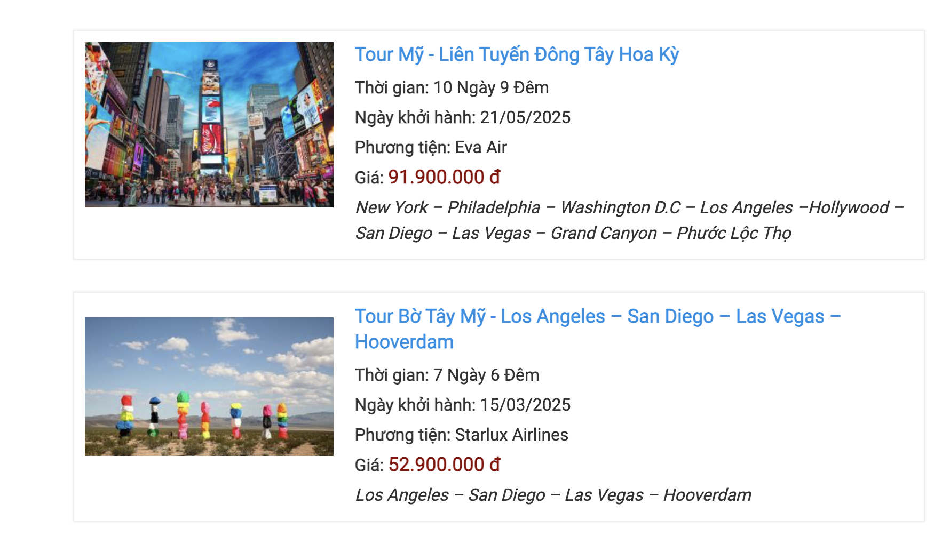Click the 10 Ngày 9 Đêm duration text
This screenshot has width=934, height=560.
point(490,87)
